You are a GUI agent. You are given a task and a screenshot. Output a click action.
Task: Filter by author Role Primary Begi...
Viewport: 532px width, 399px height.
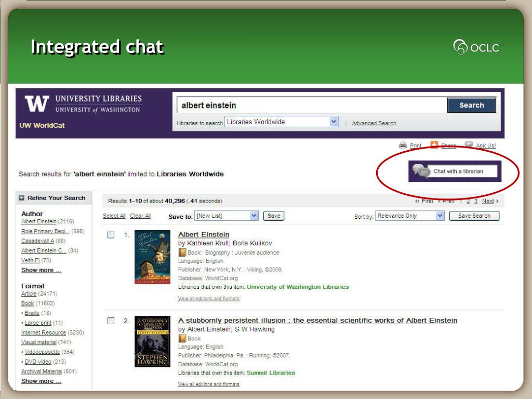click(x=46, y=231)
